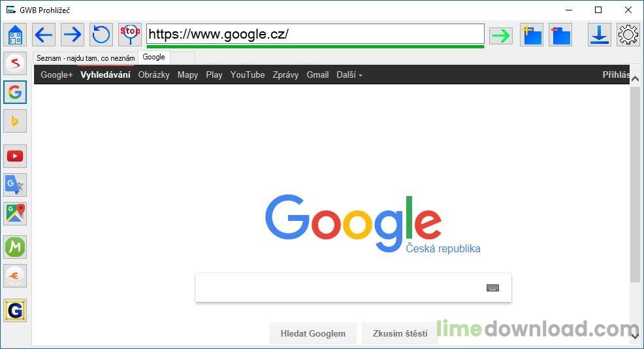The width and height of the screenshot is (644, 349).
Task: Open the YouTube shortcut in the sidebar
Action: [15, 156]
